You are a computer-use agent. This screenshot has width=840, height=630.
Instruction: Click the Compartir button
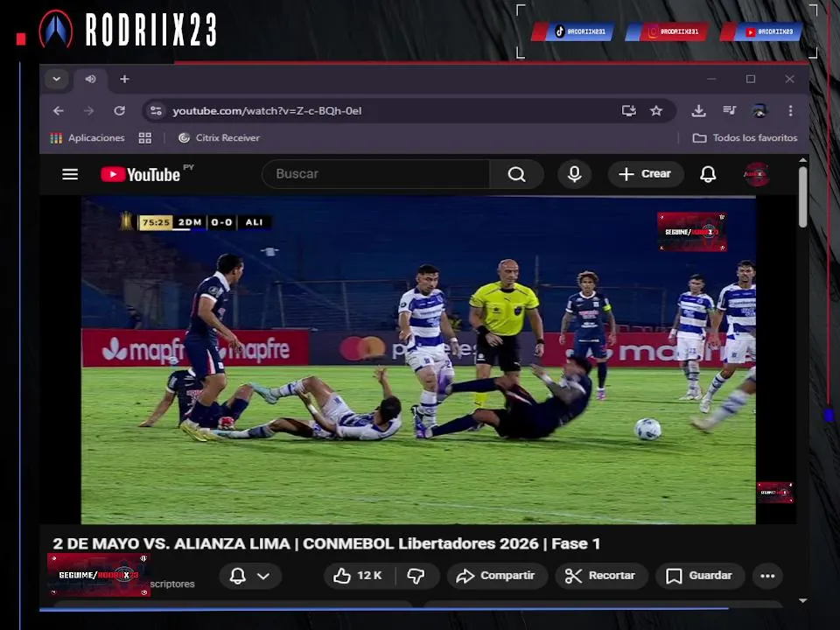coord(497,576)
